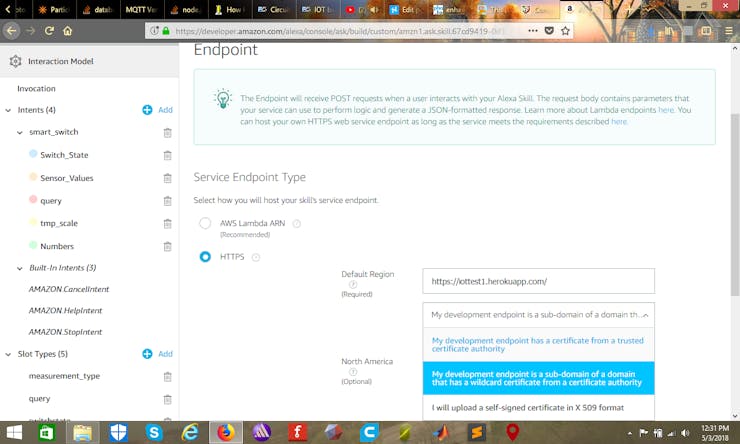Viewport: 740px width, 444px height.
Task: Bookmark this page with the star icon
Action: pos(565,31)
